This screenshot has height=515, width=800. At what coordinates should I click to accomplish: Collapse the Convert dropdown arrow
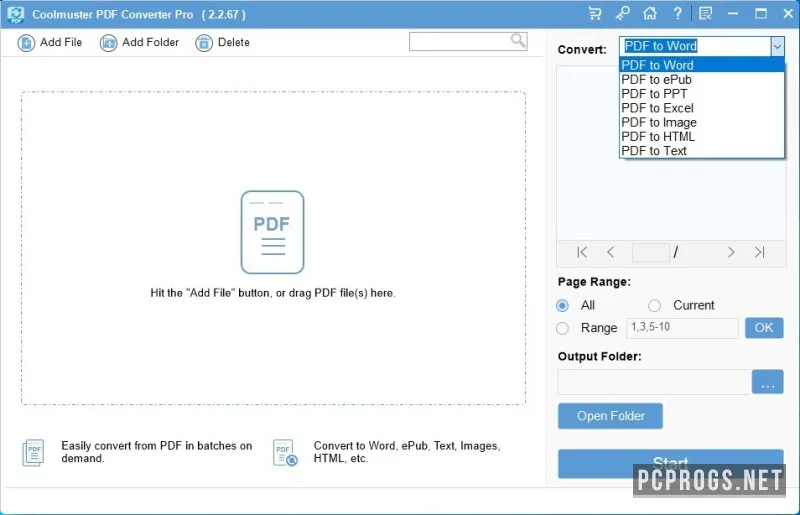pos(777,46)
